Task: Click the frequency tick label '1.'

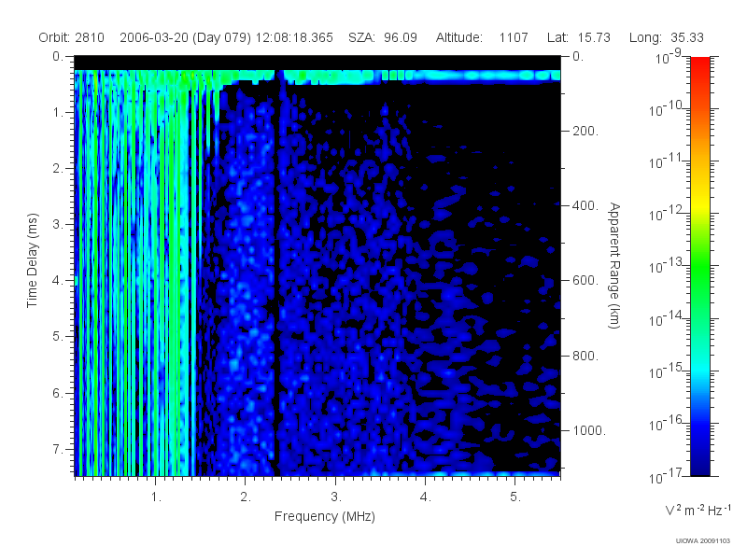Action: (156, 497)
